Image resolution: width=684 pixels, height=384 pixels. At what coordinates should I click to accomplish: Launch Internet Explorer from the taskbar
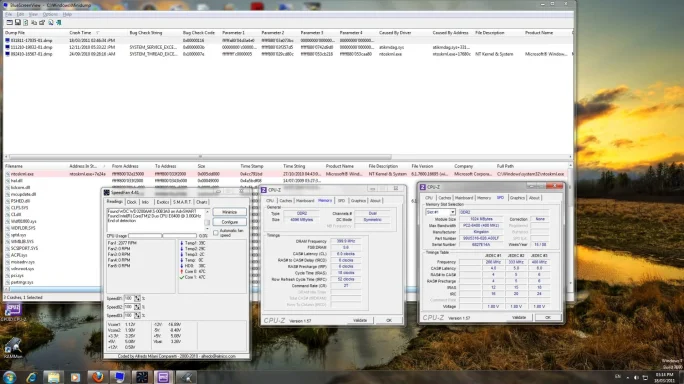pyautogui.click(x=31, y=377)
